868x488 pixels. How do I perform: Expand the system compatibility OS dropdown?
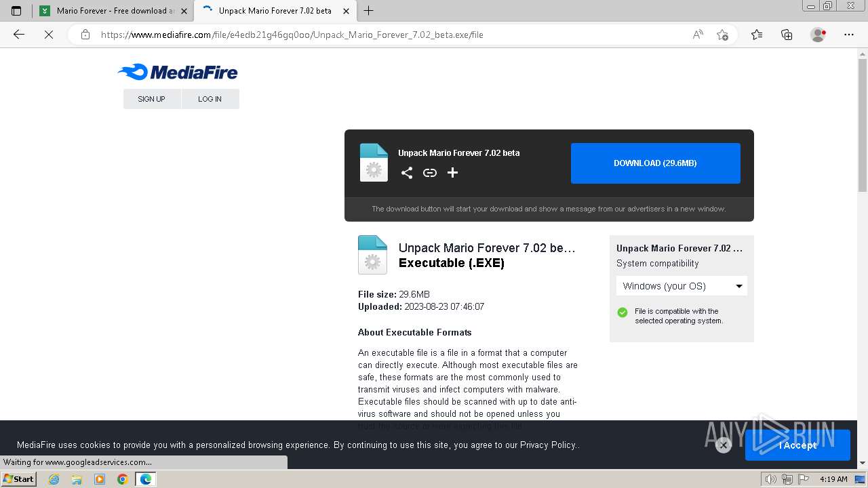pos(682,286)
